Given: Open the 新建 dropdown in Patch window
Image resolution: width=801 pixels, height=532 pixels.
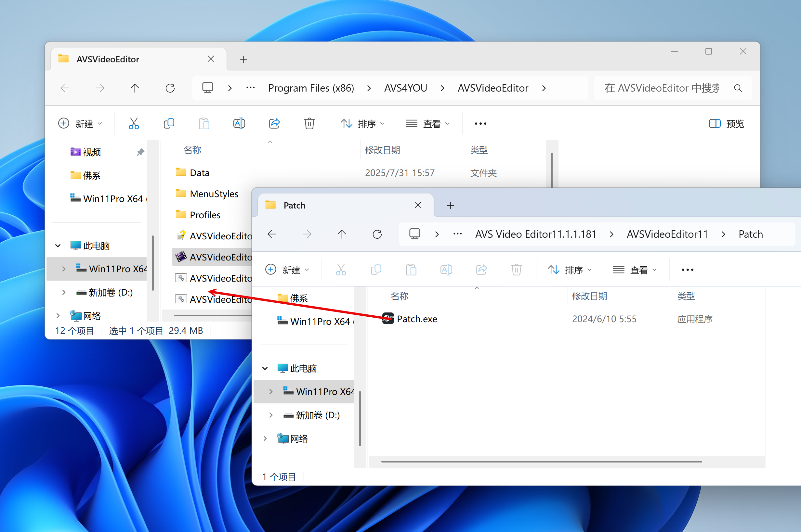Looking at the screenshot, I should click(287, 270).
